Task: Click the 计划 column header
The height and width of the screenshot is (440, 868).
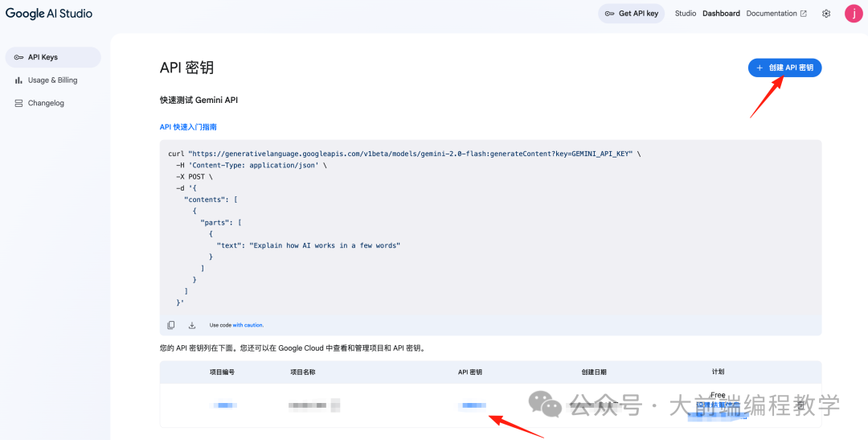Action: click(x=718, y=372)
